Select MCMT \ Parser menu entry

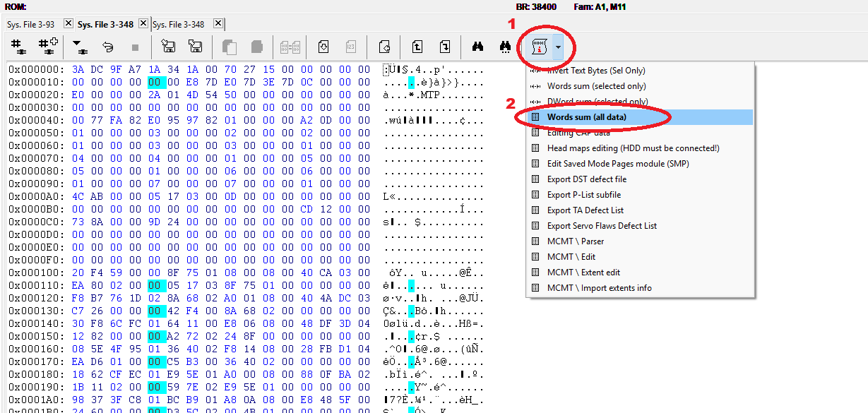click(x=576, y=241)
